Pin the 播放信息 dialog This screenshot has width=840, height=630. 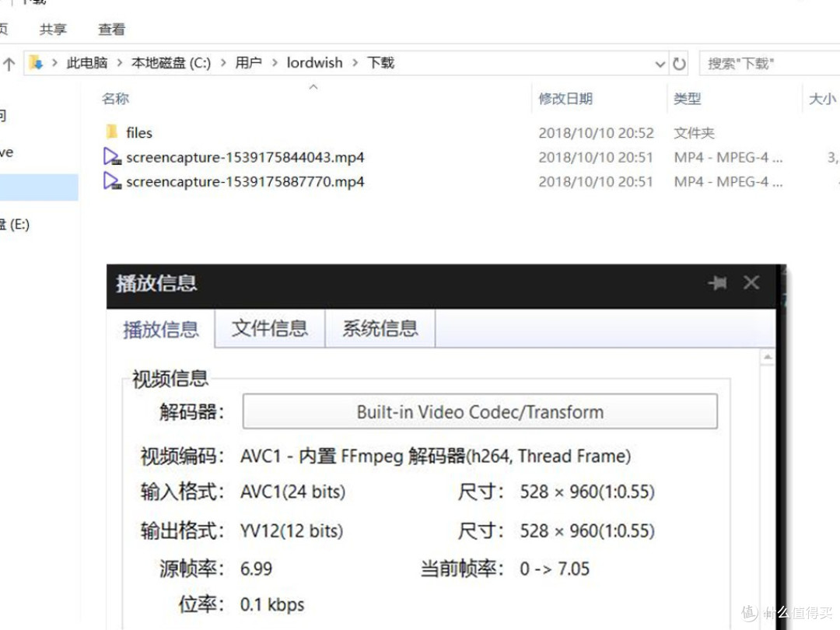point(717,282)
